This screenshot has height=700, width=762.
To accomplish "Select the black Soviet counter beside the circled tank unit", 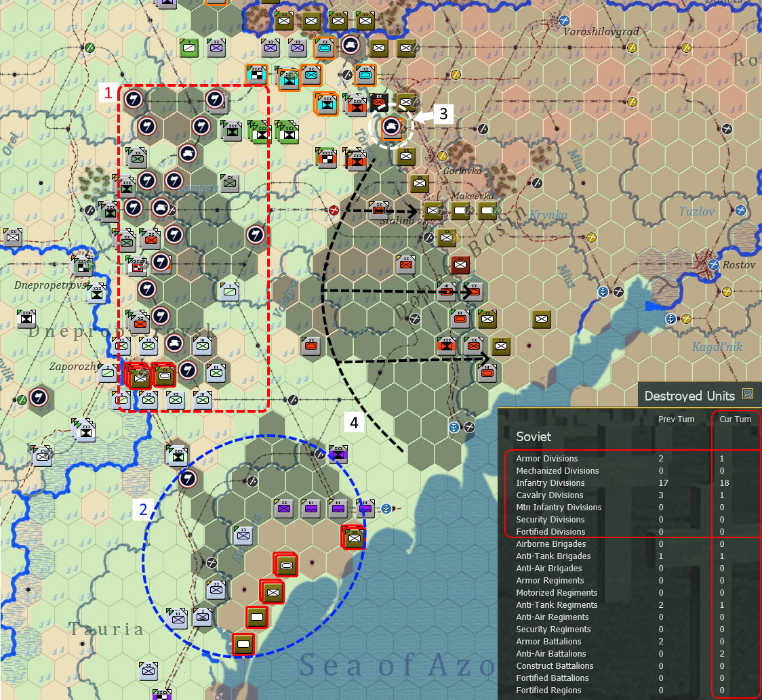I will [x=378, y=104].
